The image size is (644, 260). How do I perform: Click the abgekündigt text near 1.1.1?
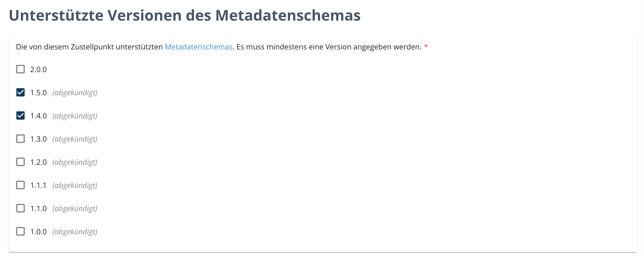coord(75,185)
